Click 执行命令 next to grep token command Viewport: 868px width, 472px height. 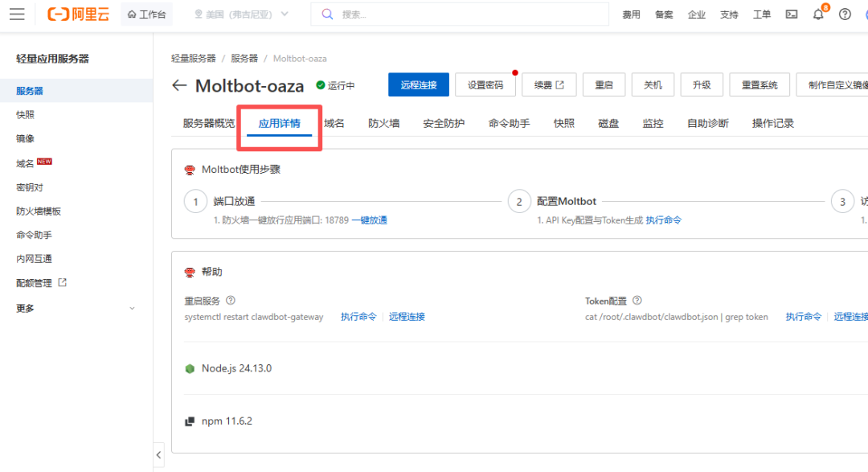[x=803, y=317]
